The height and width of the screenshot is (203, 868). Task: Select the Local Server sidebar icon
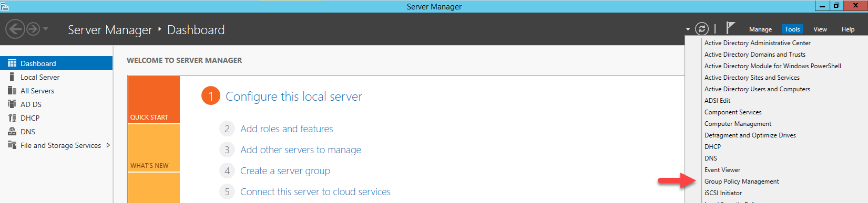(x=12, y=77)
